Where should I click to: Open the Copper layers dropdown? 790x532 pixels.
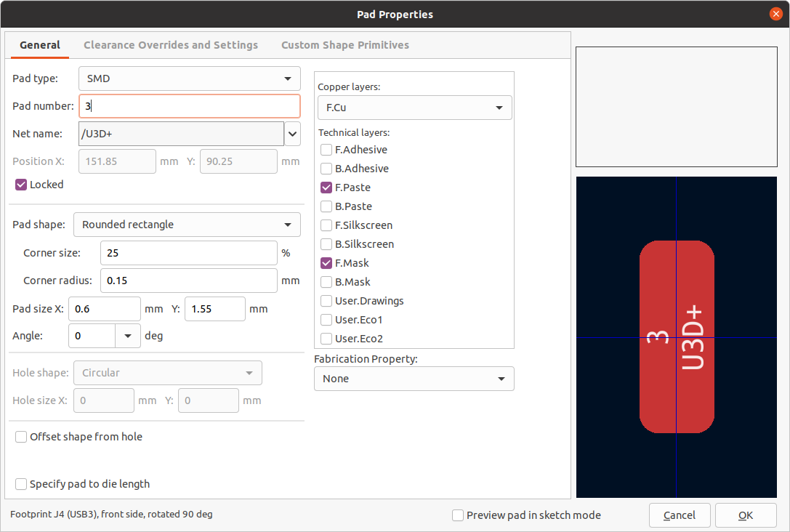pos(414,108)
